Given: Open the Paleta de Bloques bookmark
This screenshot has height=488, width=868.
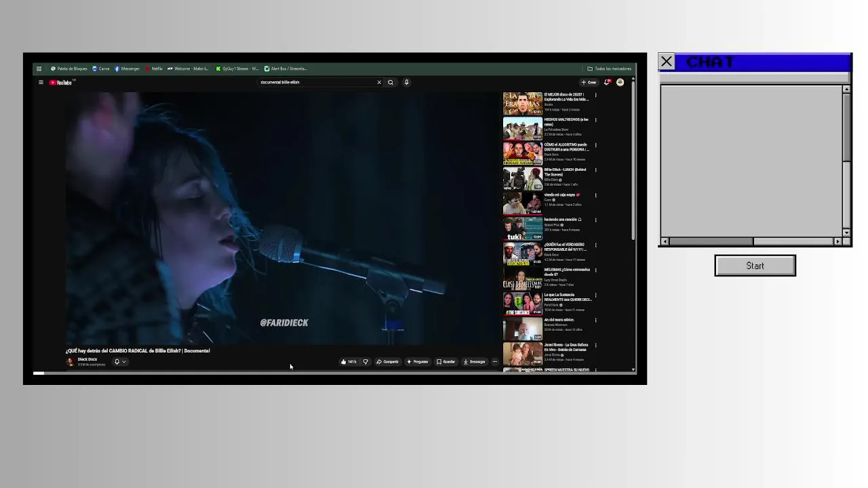Looking at the screenshot, I should click(69, 68).
